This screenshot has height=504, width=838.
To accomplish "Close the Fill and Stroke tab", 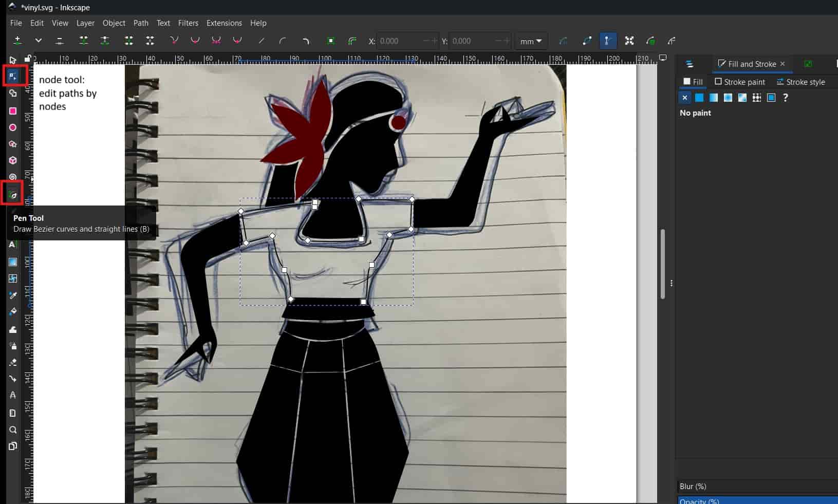I will [x=783, y=64].
